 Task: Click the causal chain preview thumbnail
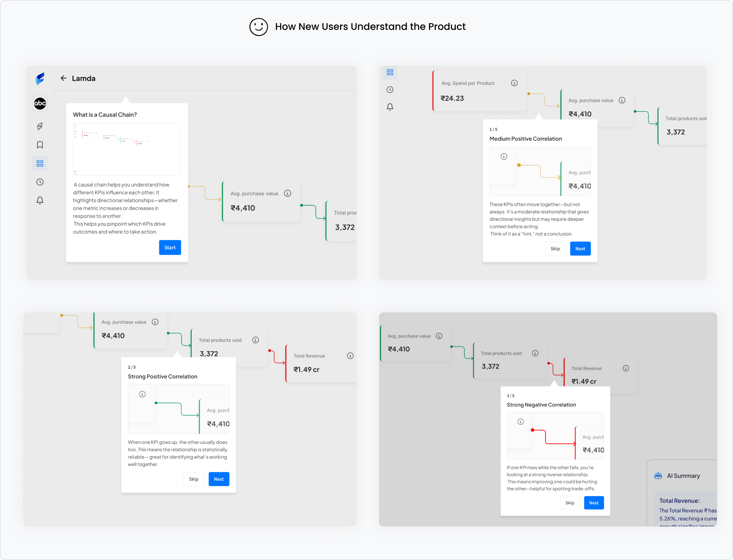127,149
